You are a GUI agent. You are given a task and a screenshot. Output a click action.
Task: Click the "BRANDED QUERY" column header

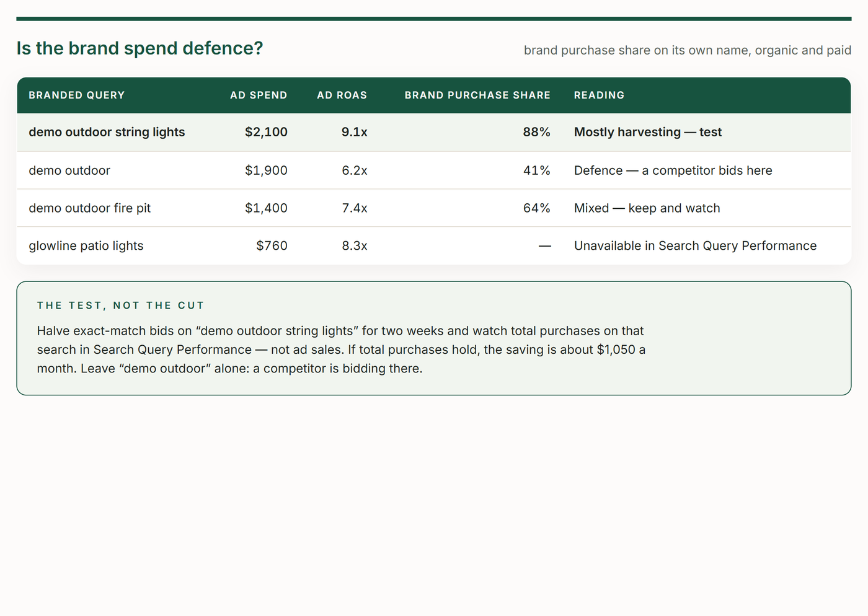(77, 95)
